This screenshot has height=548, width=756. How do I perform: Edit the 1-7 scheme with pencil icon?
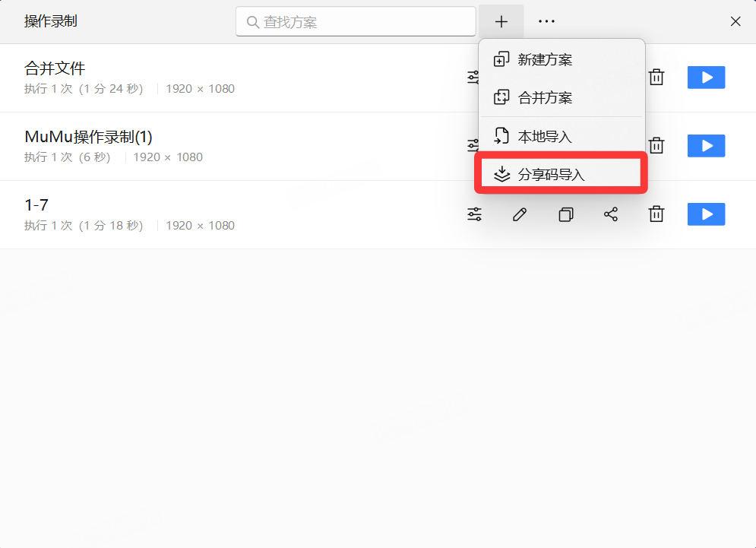pos(520,214)
